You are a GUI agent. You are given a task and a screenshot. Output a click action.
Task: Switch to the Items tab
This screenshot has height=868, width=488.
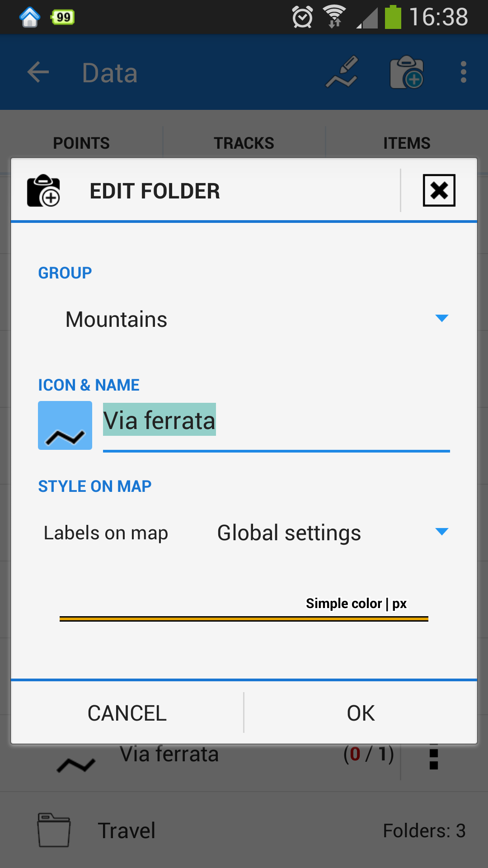click(x=407, y=143)
